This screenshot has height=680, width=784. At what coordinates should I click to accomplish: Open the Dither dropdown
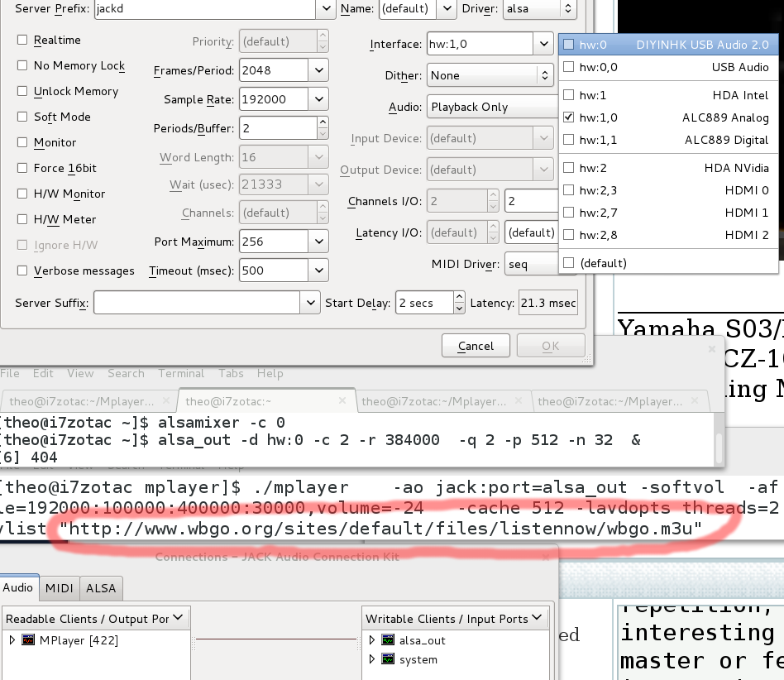pyautogui.click(x=544, y=75)
